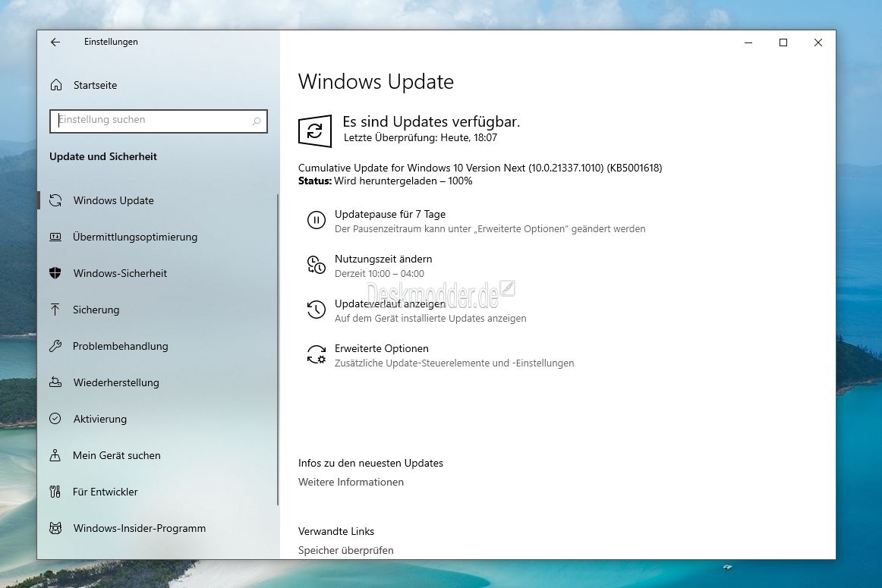Click the Übermittlungsoptimierung icon
The width and height of the screenshot is (882, 588).
pos(55,237)
